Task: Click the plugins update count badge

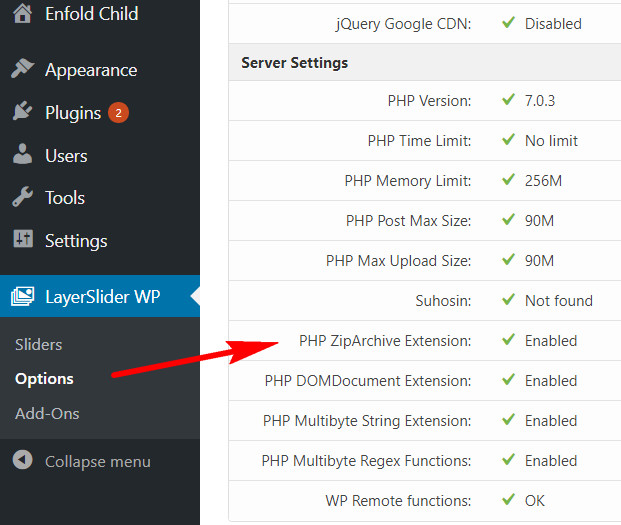Action: pyautogui.click(x=118, y=113)
